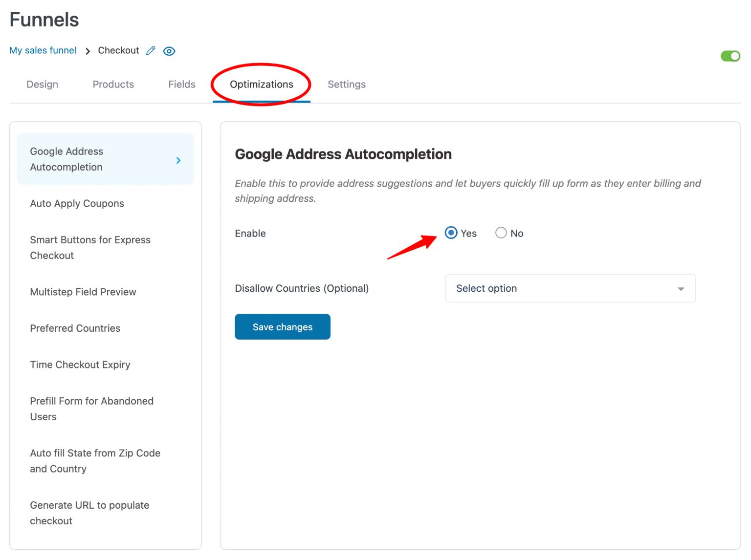Click the Save changes button
Screen dimensions: 751x560
pos(282,326)
